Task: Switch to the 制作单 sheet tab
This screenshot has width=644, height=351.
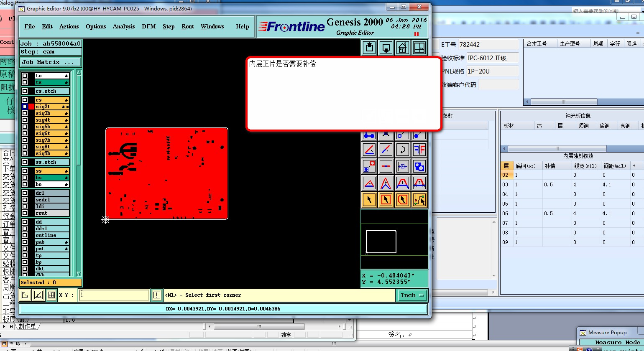Action: [27, 326]
